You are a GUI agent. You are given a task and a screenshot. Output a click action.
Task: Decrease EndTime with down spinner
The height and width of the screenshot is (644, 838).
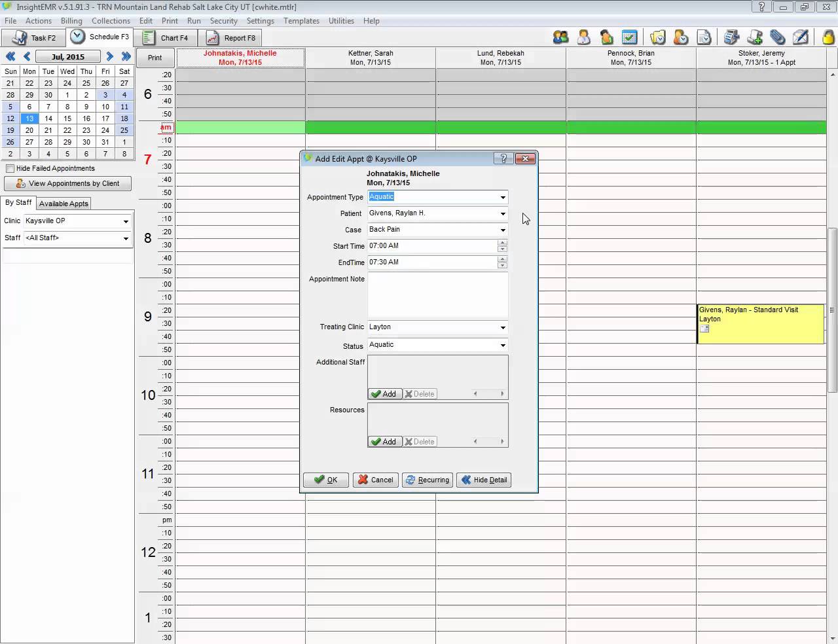503,266
